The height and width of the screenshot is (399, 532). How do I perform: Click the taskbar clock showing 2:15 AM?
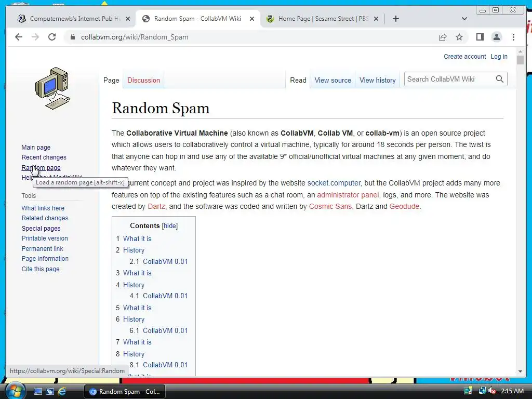tap(512, 391)
